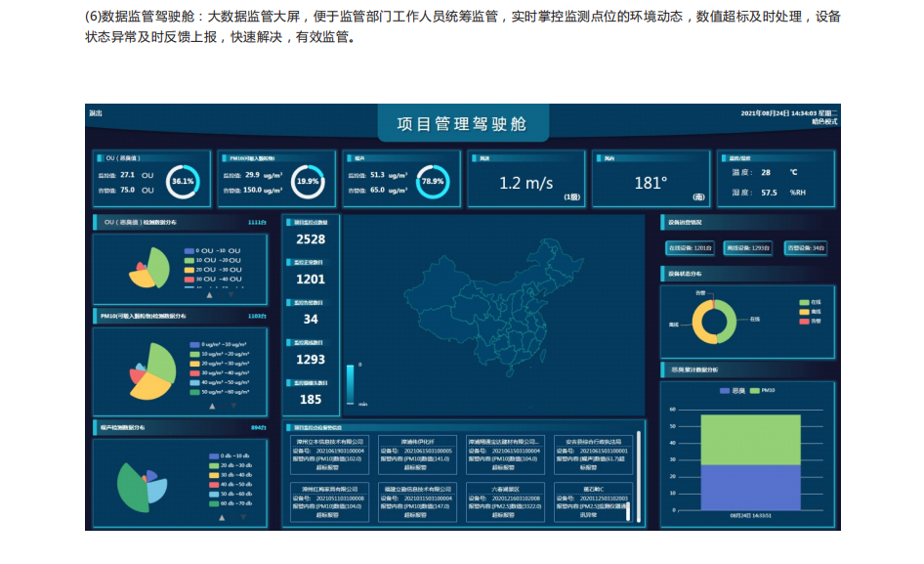Open the 六春湖景区 alarm card
This screenshot has width=924, height=564.
point(506,502)
